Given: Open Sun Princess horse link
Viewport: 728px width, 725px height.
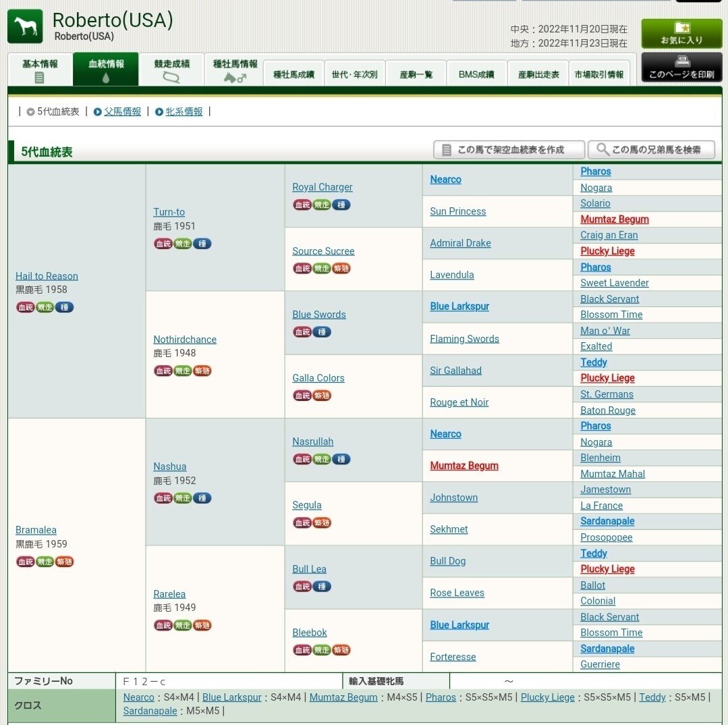Looking at the screenshot, I should 458,211.
